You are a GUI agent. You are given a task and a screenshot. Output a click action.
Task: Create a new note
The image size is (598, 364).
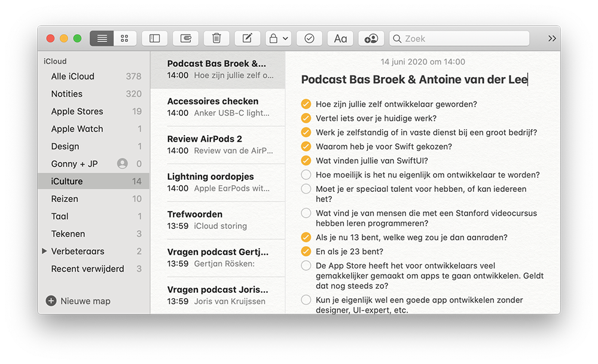[x=247, y=38]
